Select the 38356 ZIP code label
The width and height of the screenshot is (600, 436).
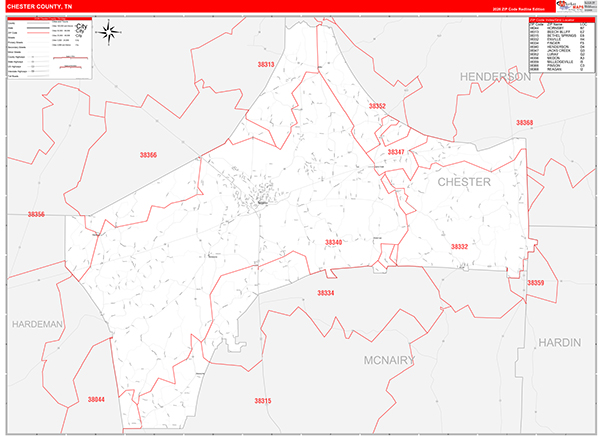pos(36,214)
